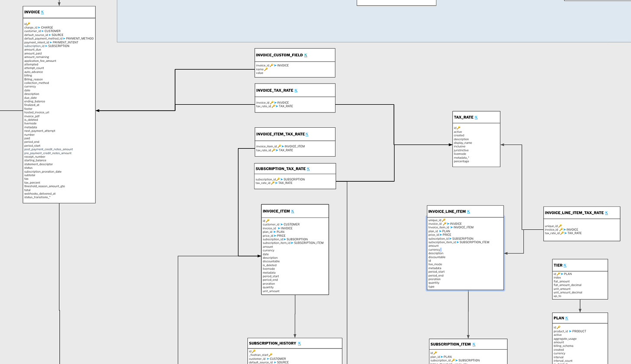Select percentage field in TAX_RATE table
This screenshot has width=631, height=364.
[x=462, y=161]
